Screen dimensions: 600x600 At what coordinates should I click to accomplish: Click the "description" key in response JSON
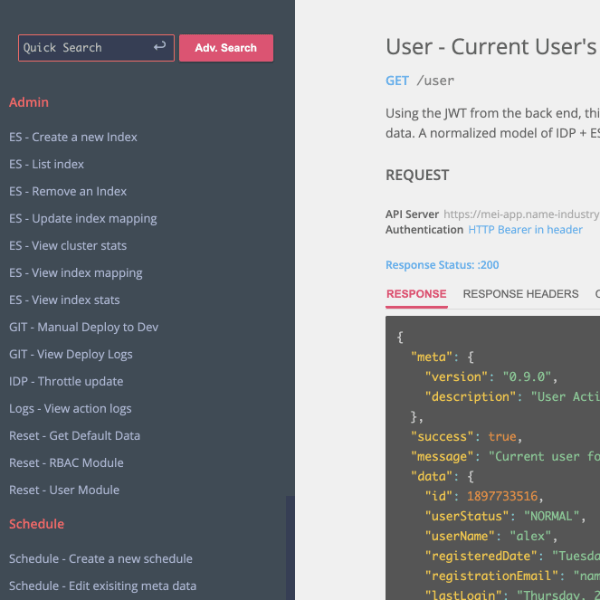click(x=470, y=397)
